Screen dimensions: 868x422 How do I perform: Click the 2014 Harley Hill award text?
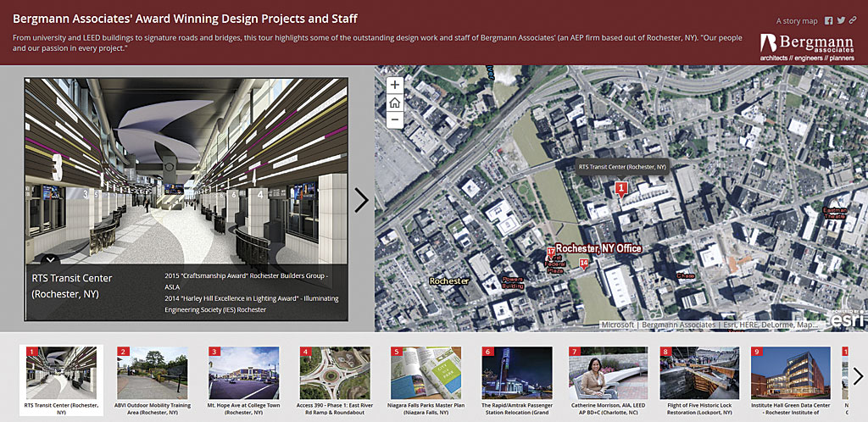pos(251,304)
